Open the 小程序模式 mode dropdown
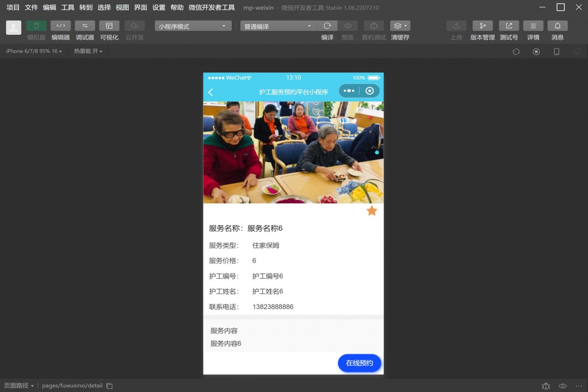 [192, 25]
